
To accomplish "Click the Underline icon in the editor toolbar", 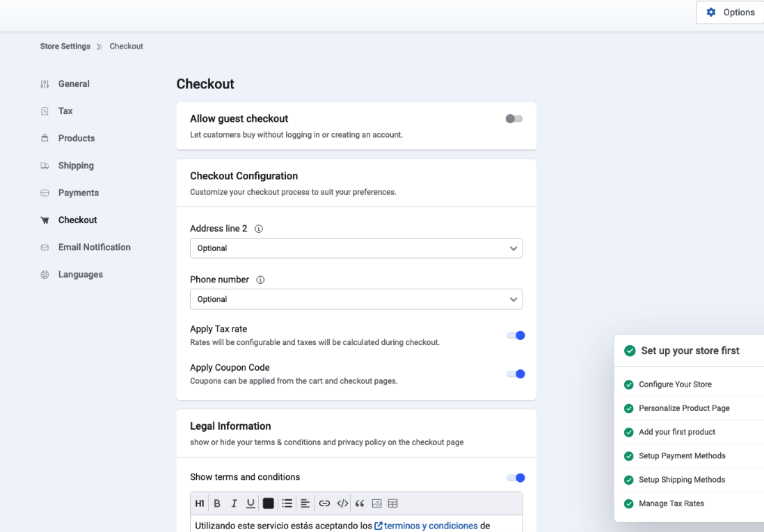I will click(250, 503).
